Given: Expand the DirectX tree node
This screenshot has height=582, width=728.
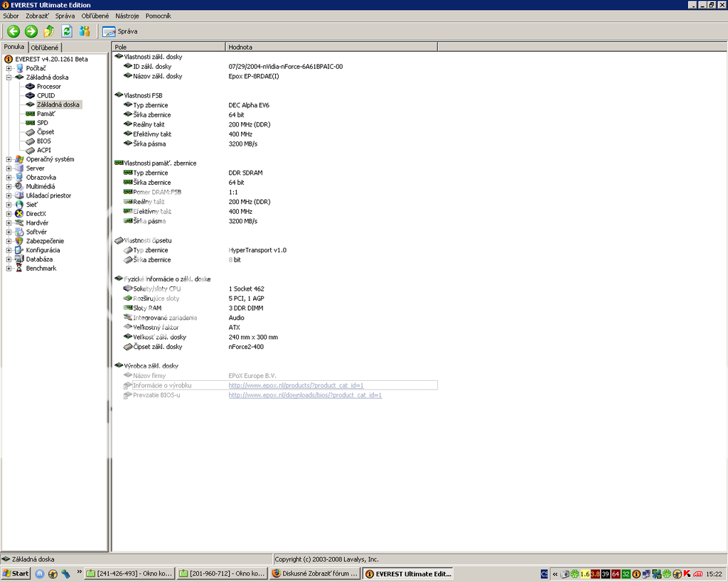Looking at the screenshot, I should 9,214.
